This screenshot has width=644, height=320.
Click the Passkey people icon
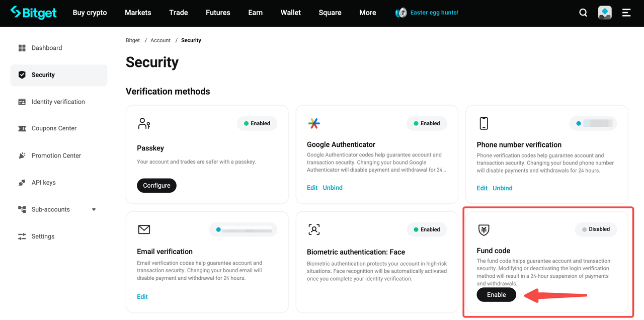tap(144, 122)
